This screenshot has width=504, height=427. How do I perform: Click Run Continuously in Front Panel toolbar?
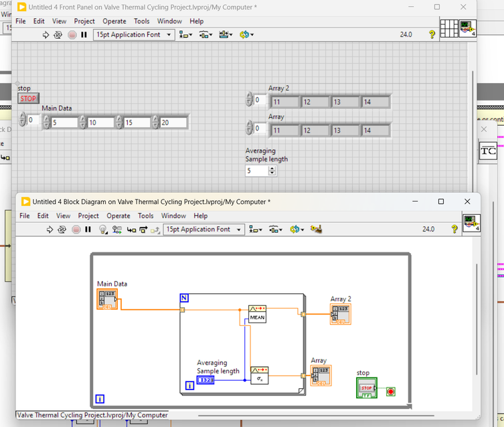pyautogui.click(x=58, y=35)
